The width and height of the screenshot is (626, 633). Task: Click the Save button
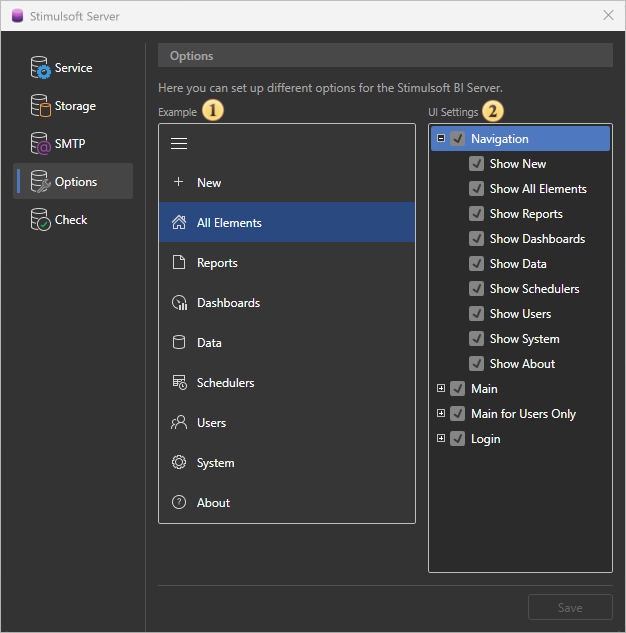pyautogui.click(x=570, y=607)
